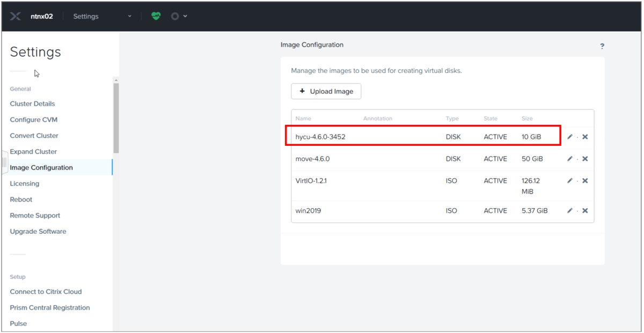Select the move-4.6.0 image name
Image resolution: width=644 pixels, height=333 pixels.
click(x=312, y=159)
